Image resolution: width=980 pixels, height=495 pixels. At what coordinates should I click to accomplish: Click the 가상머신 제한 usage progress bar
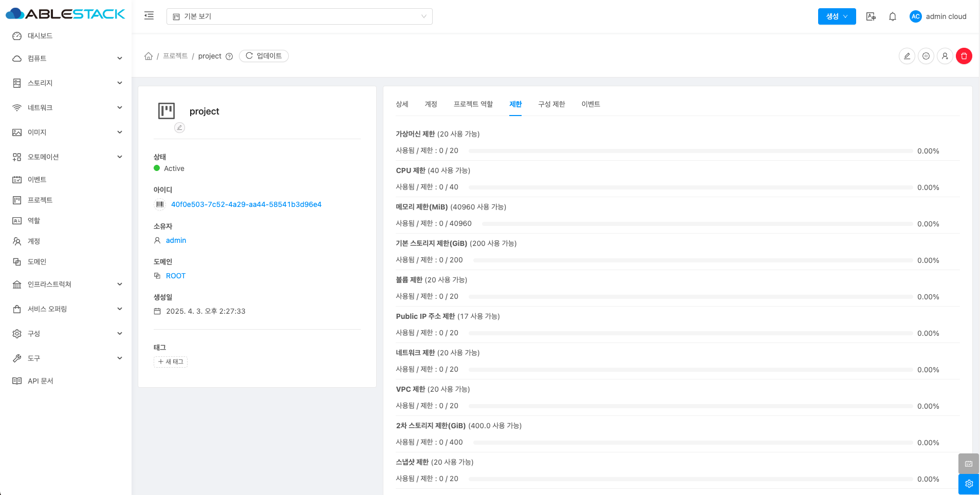tap(690, 151)
